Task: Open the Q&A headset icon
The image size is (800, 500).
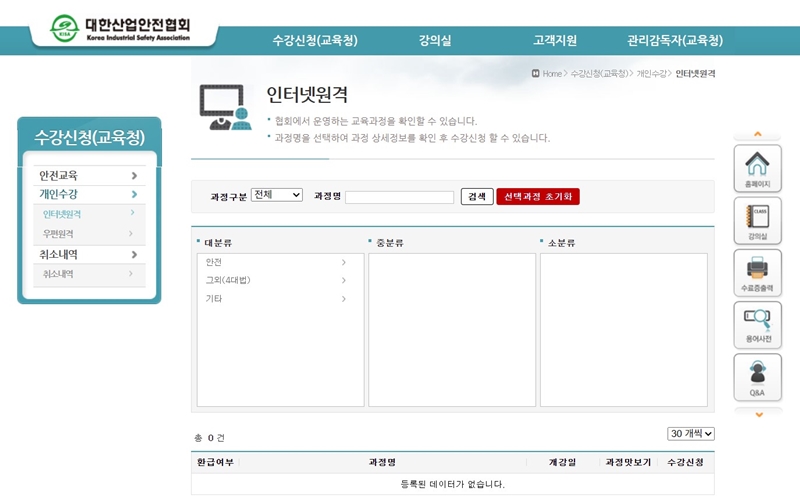Action: [x=757, y=378]
